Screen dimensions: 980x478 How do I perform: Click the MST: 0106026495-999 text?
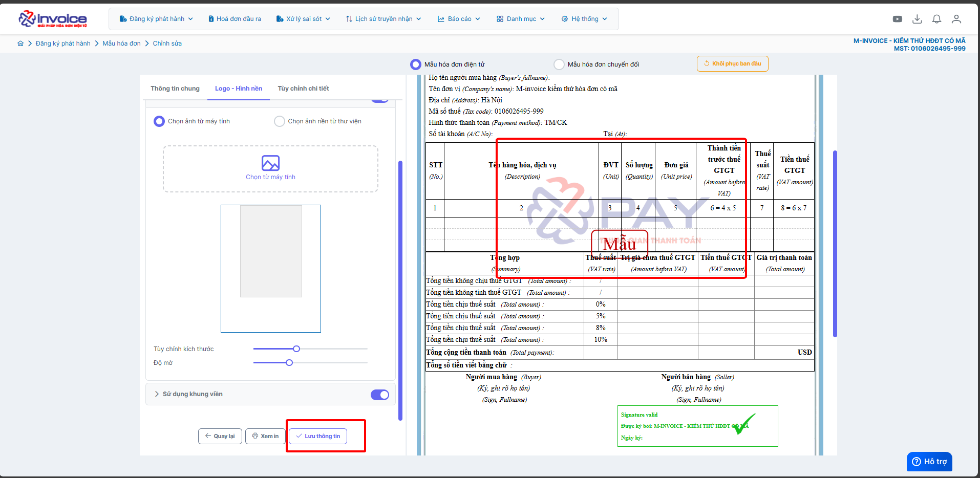pyautogui.click(x=930, y=49)
